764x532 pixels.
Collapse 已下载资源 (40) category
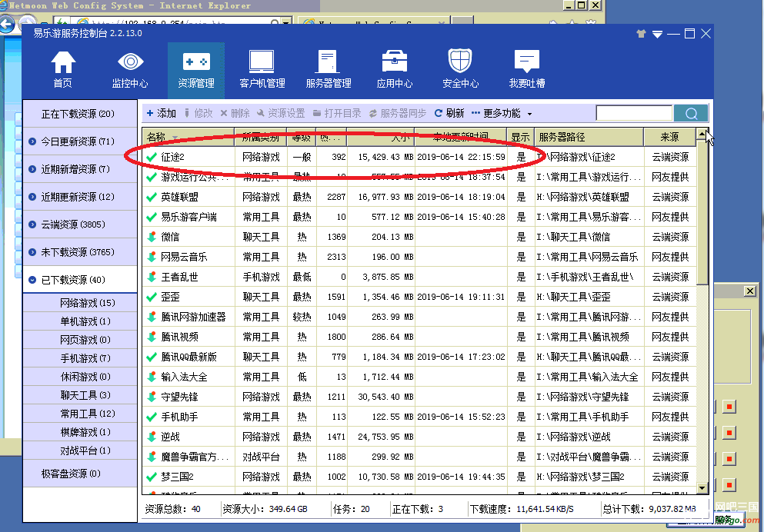click(x=80, y=280)
